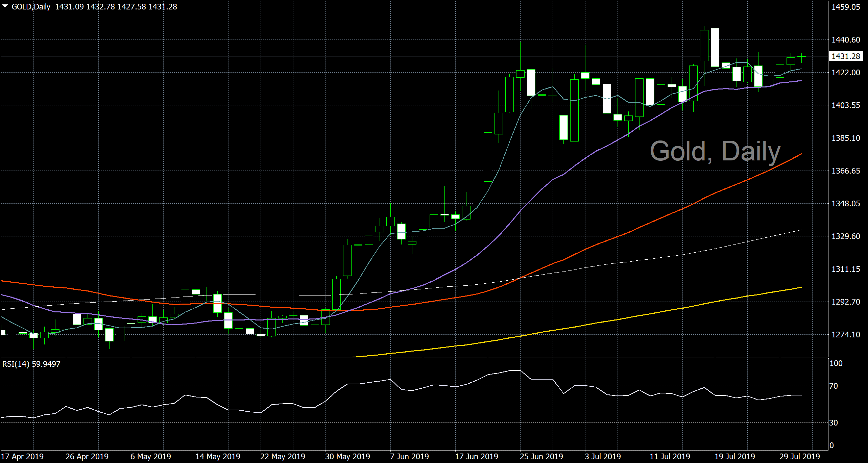Image resolution: width=868 pixels, height=463 pixels.
Task: Click the 29 Jul 2019 date label
Action: (800, 457)
